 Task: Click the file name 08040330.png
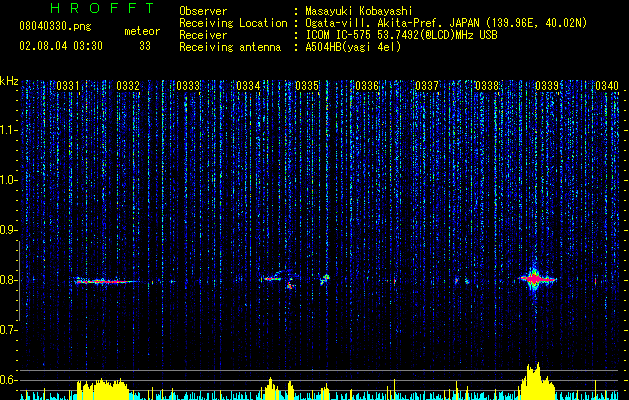55,27
